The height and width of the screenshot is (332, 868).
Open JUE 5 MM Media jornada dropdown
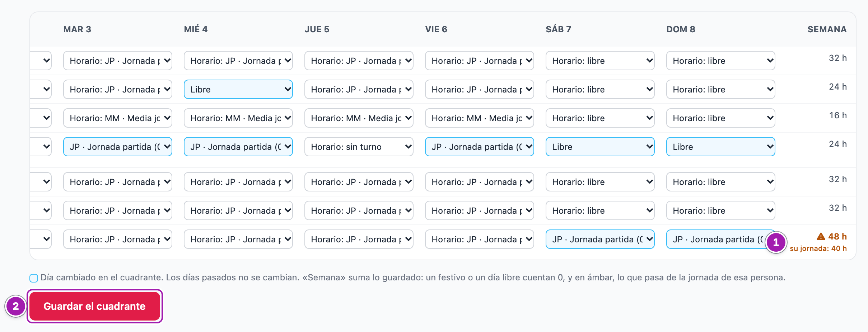pyautogui.click(x=359, y=118)
